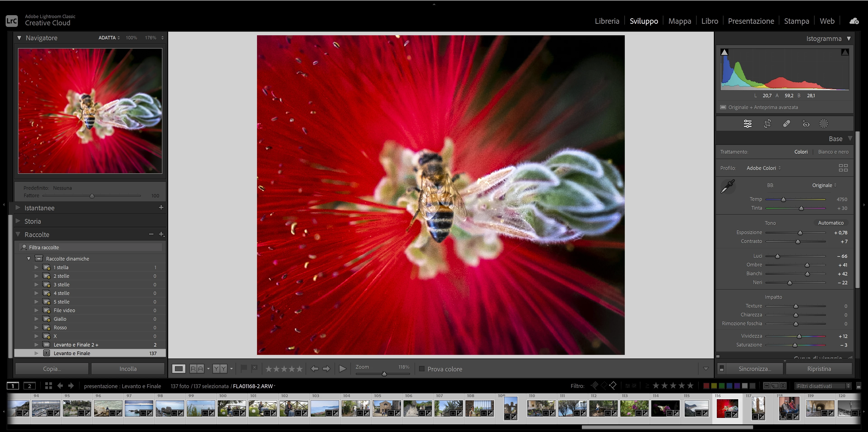
Task: Click the Automatico tone button
Action: [831, 223]
